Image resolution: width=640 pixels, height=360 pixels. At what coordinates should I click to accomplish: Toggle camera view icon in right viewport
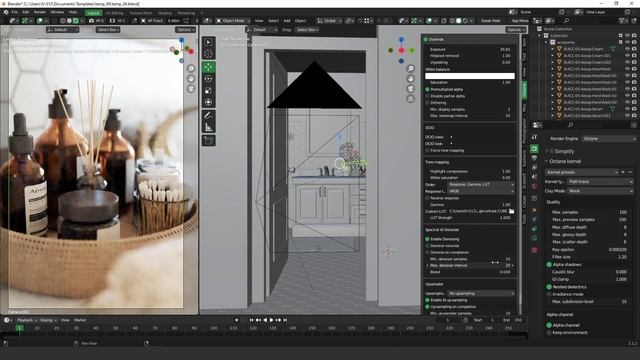click(411, 89)
